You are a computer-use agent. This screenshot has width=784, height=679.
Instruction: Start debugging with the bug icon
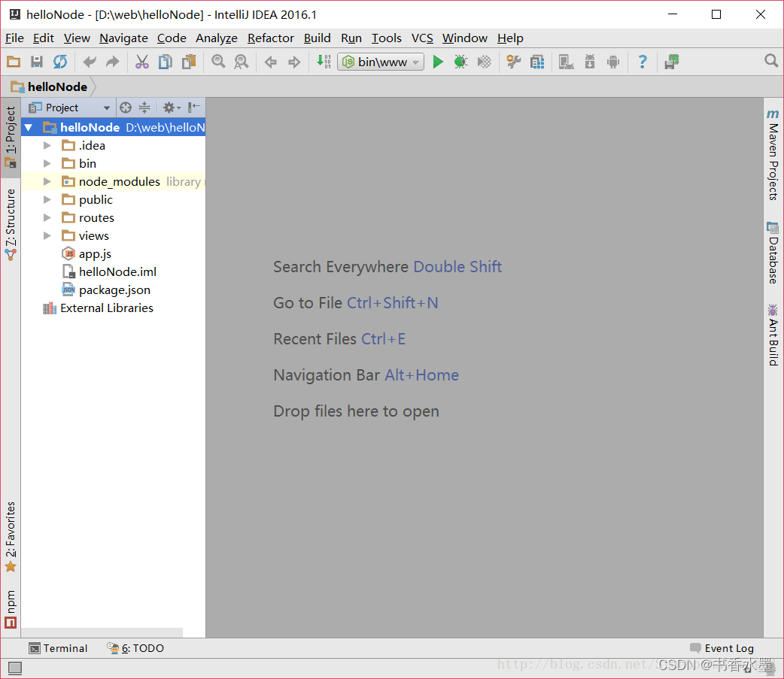pos(460,62)
